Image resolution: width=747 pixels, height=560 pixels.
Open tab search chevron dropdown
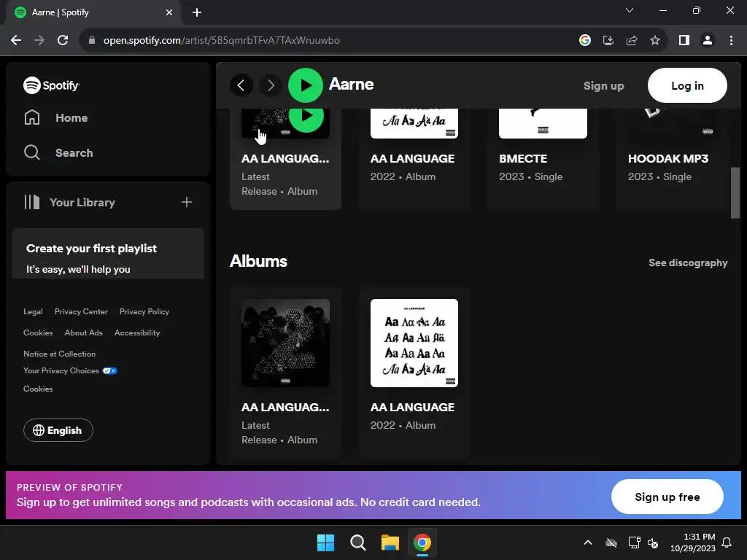630,10
